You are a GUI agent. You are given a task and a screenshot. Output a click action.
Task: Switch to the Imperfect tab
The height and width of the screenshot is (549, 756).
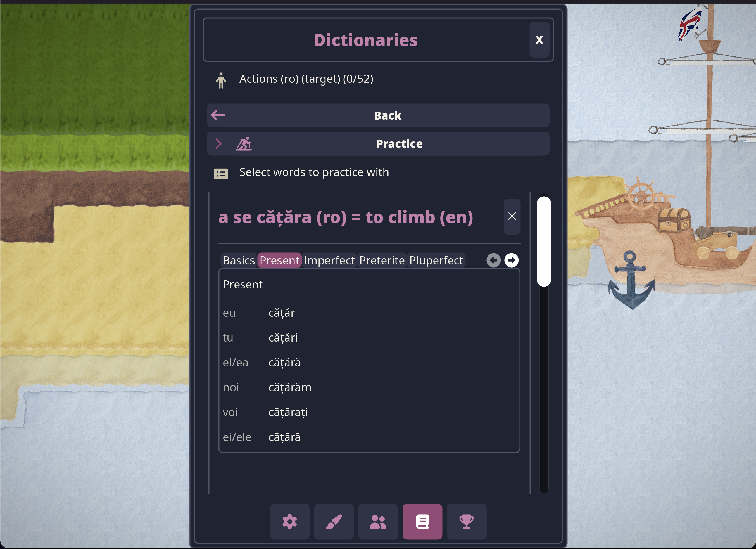[329, 260]
